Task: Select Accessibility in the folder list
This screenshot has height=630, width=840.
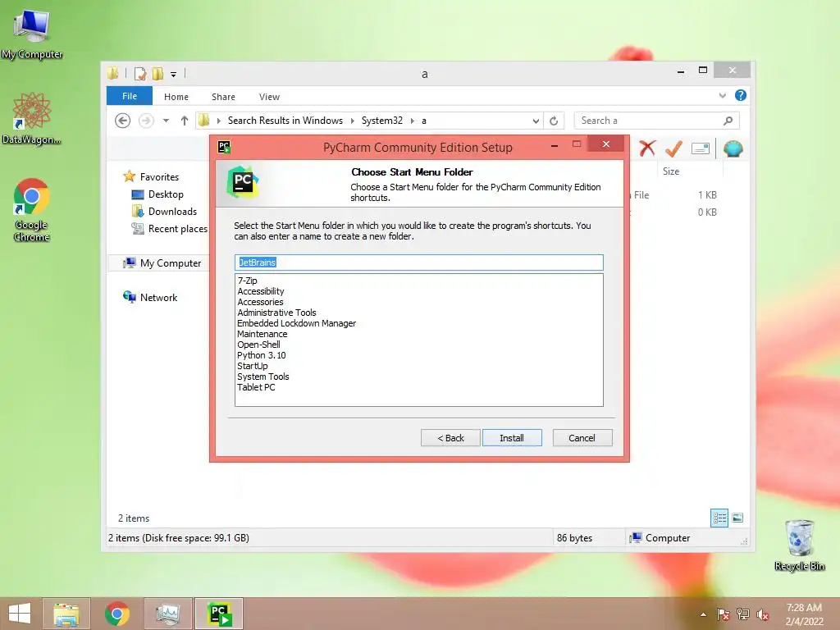Action: [260, 291]
